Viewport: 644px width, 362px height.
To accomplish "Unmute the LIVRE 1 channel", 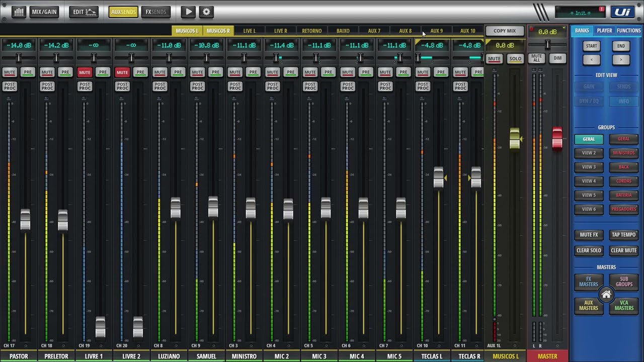I will [85, 72].
